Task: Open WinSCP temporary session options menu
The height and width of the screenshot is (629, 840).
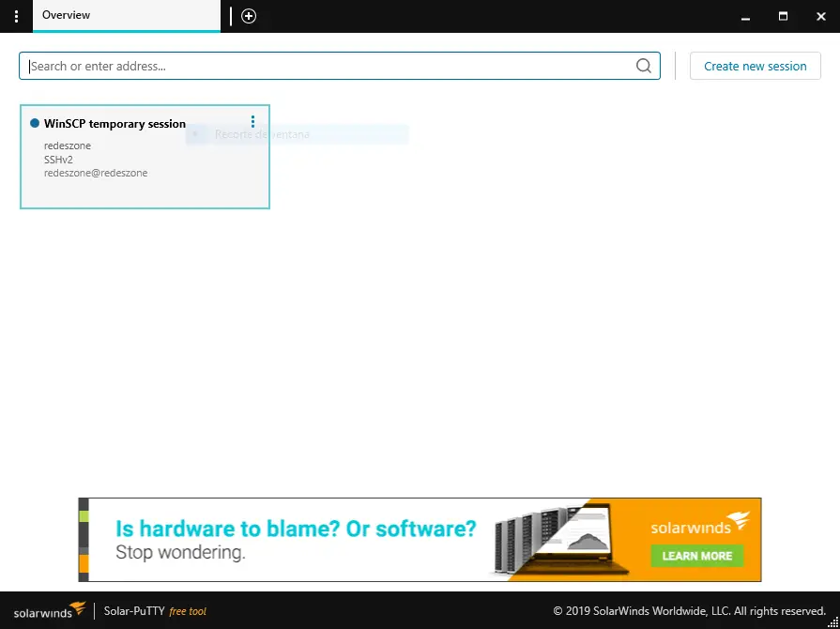Action: pos(252,122)
